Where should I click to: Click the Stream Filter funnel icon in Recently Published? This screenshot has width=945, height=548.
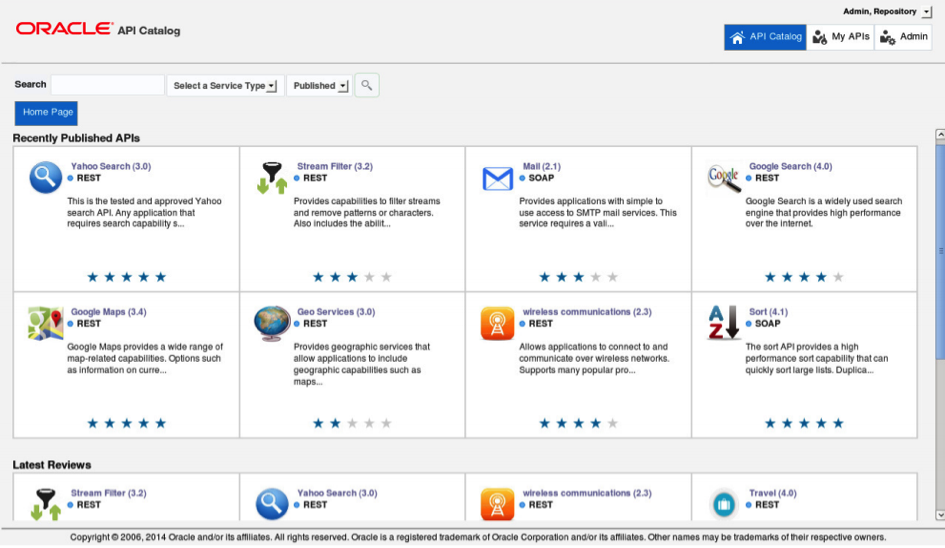(x=272, y=177)
